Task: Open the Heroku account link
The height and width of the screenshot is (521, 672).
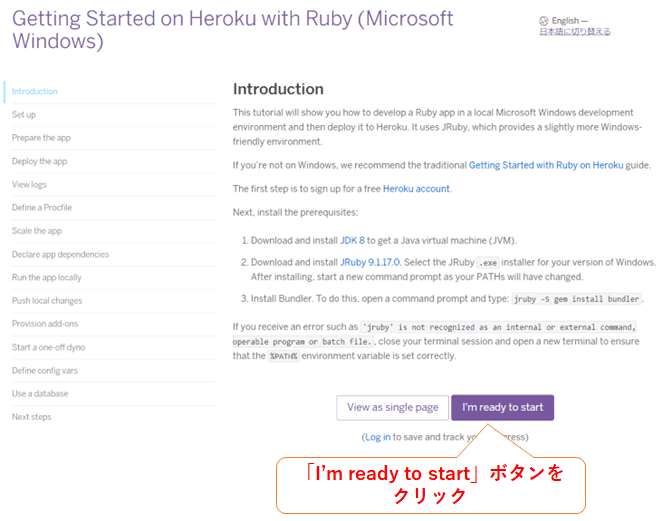Action: pyautogui.click(x=416, y=189)
